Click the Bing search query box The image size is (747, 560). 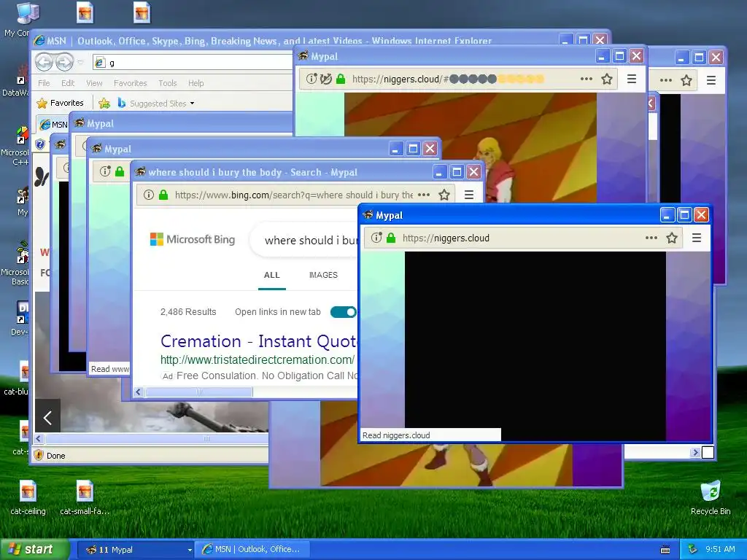pos(305,240)
